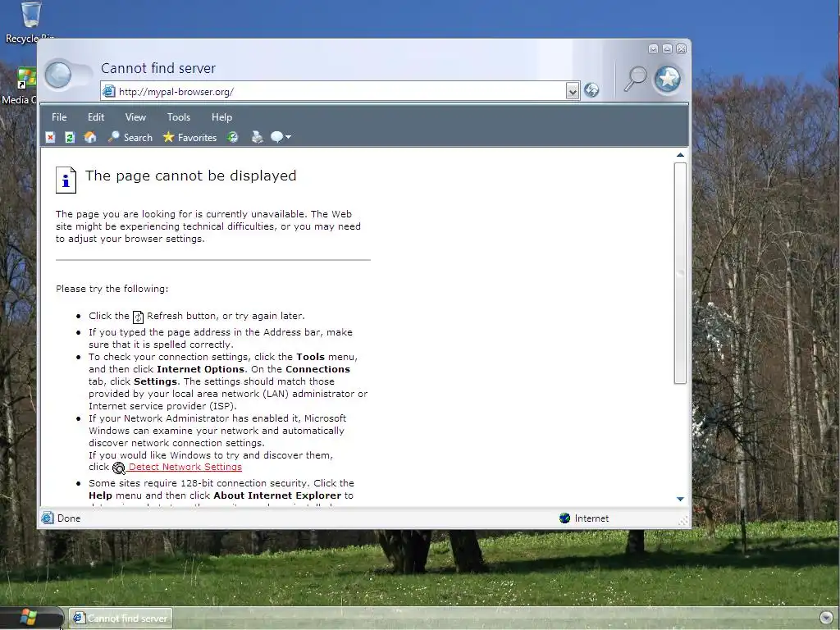
Task: Click the Print icon in toolbar
Action: 257,138
